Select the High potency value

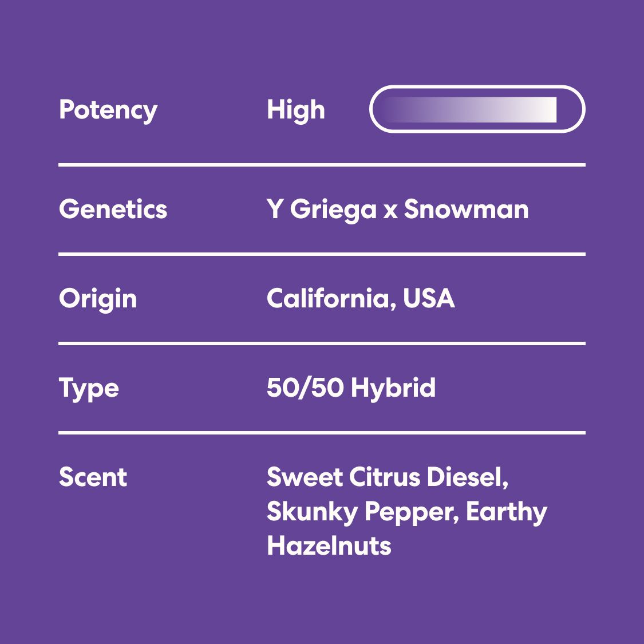[296, 110]
